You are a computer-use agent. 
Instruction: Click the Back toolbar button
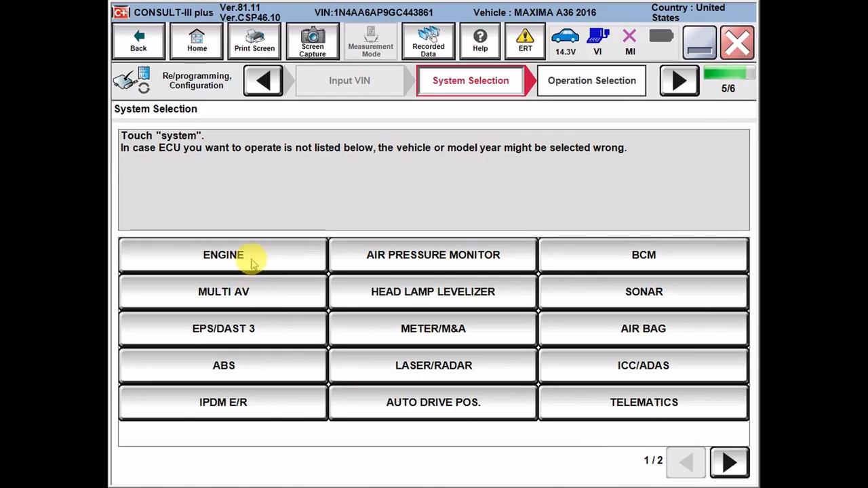point(138,42)
